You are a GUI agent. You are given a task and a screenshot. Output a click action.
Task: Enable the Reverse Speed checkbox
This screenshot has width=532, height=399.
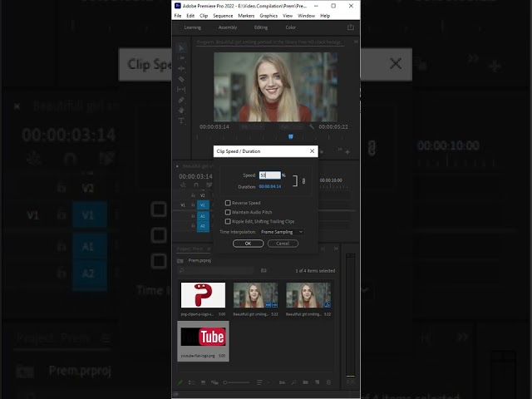(228, 203)
